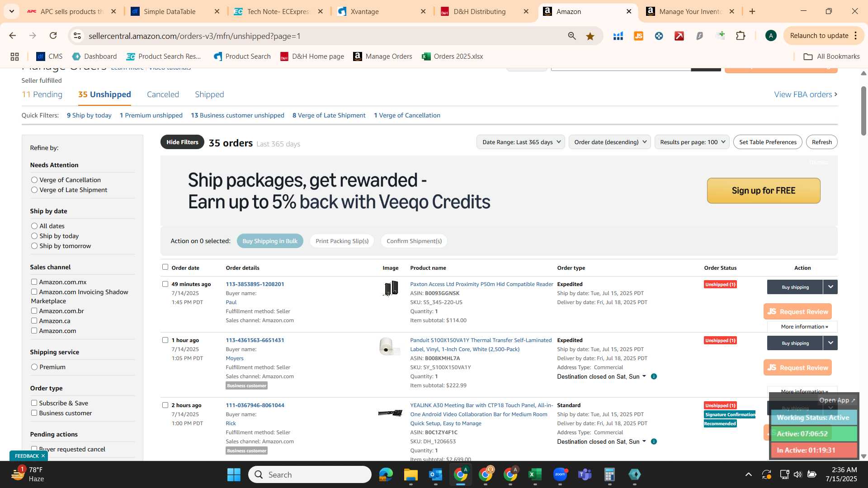Image resolution: width=868 pixels, height=488 pixels.
Task: Open Excel from taskbar
Action: click(535, 474)
